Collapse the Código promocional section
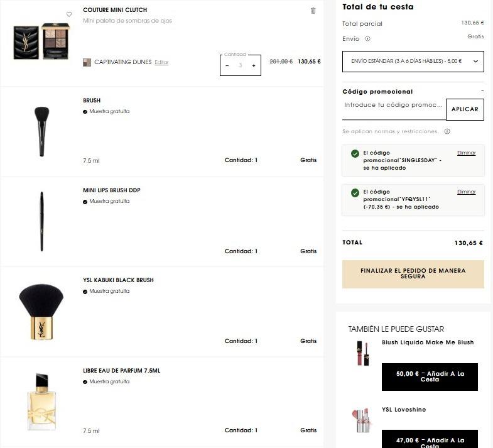This screenshot has width=493, height=448. tap(482, 92)
